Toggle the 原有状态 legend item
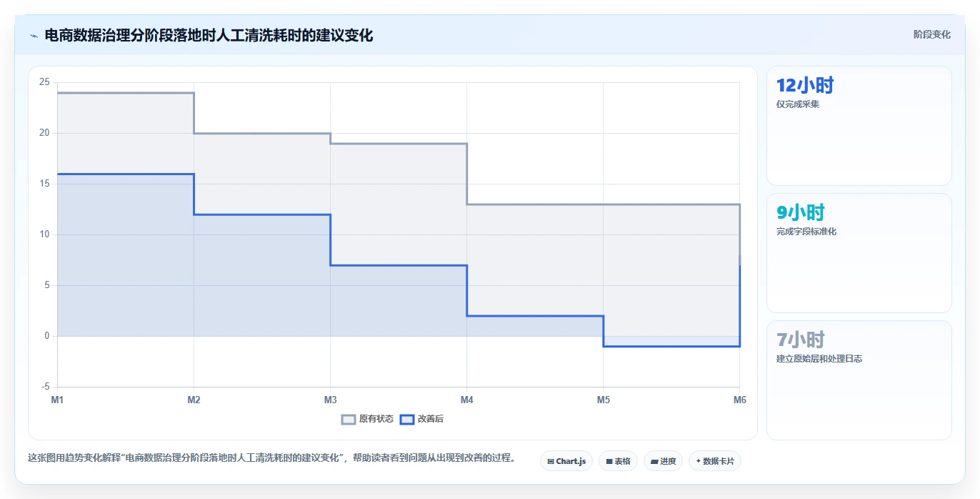Viewport: 980px width, 499px height. tap(367, 419)
